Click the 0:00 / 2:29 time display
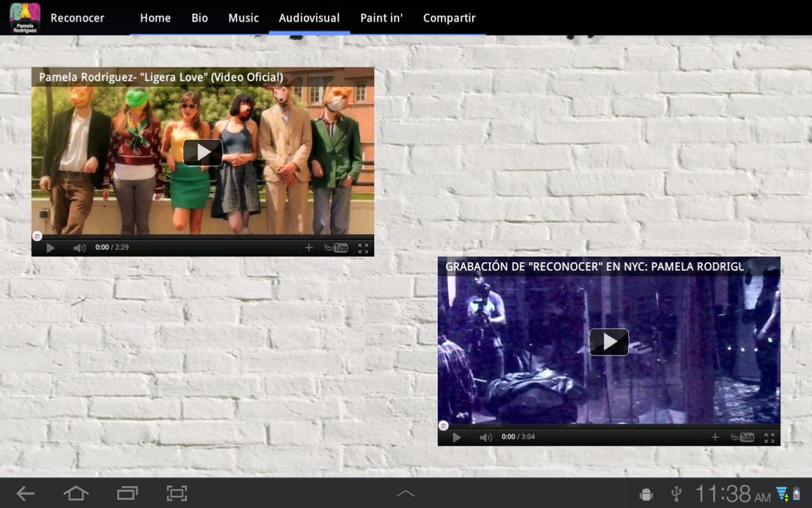 pos(112,248)
